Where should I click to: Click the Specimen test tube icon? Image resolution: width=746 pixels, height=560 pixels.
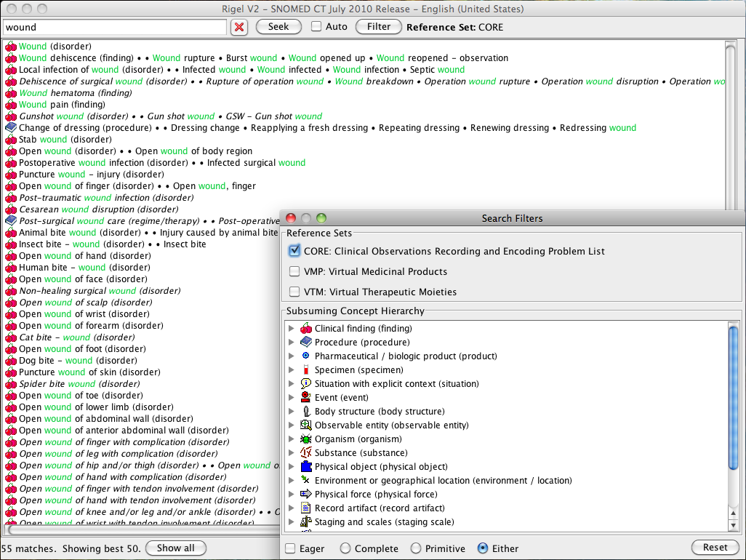(306, 369)
